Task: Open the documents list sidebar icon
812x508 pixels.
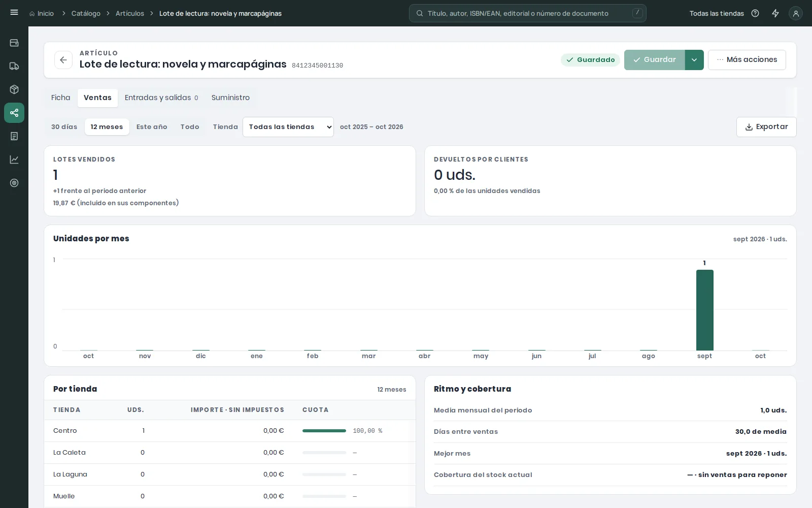Action: [x=14, y=136]
